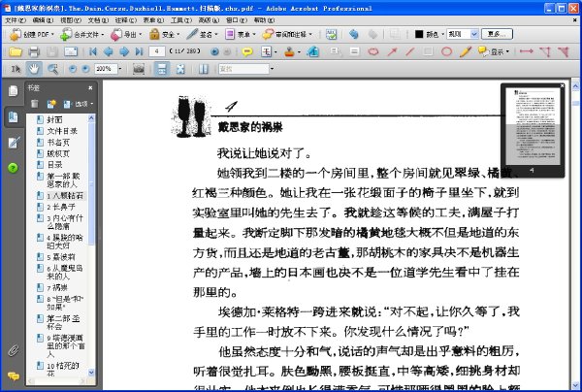Jump to the first page

tap(92, 51)
